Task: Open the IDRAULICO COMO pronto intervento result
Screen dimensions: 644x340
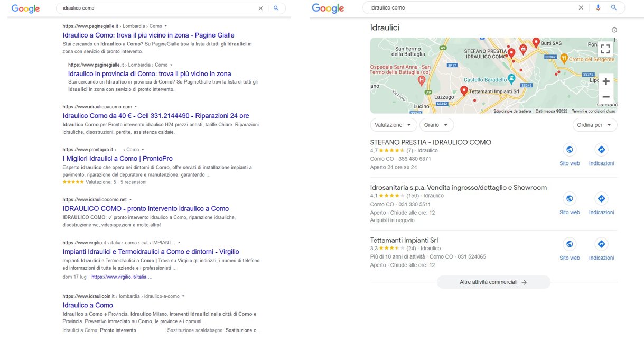Action: (145, 209)
